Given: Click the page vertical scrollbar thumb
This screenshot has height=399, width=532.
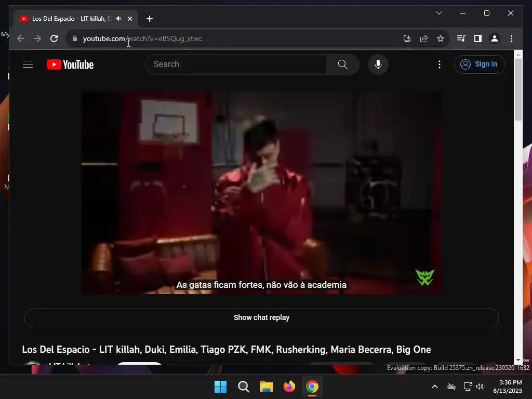Looking at the screenshot, I should (518, 88).
